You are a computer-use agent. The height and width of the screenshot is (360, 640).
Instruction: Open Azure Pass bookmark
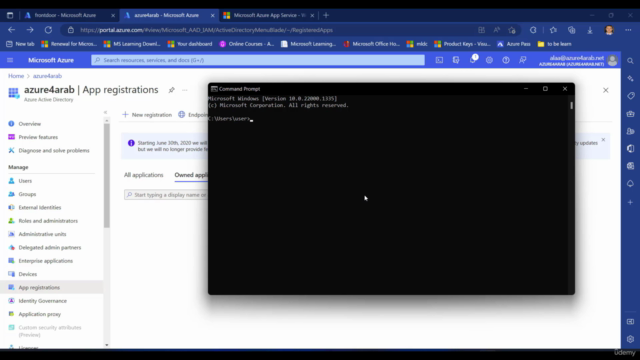coord(514,44)
